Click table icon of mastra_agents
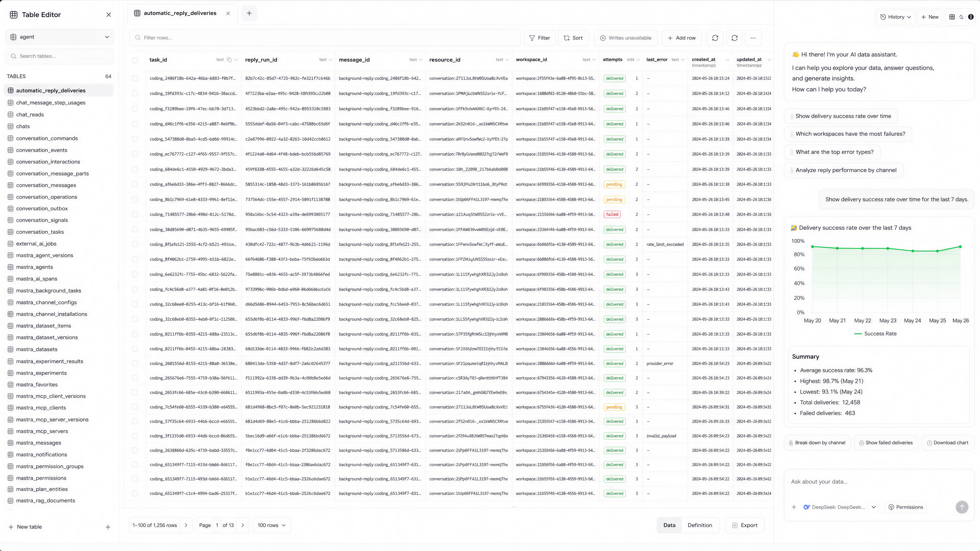Viewport: 980px width, 551px height. (x=11, y=267)
